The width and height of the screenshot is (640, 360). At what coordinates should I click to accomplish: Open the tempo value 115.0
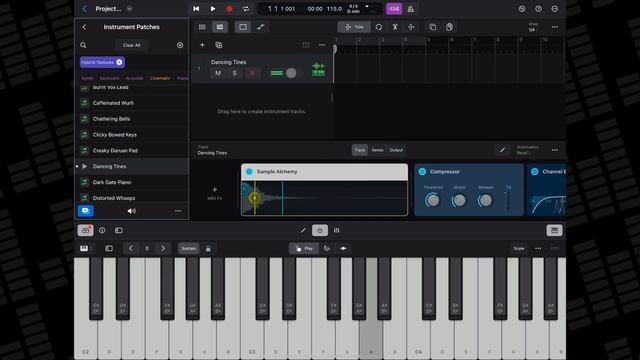pos(334,9)
